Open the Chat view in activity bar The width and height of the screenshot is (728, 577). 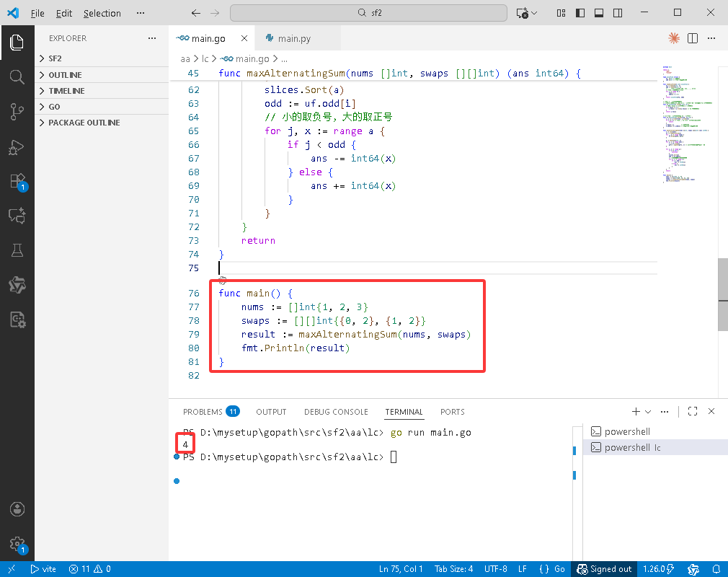click(17, 216)
